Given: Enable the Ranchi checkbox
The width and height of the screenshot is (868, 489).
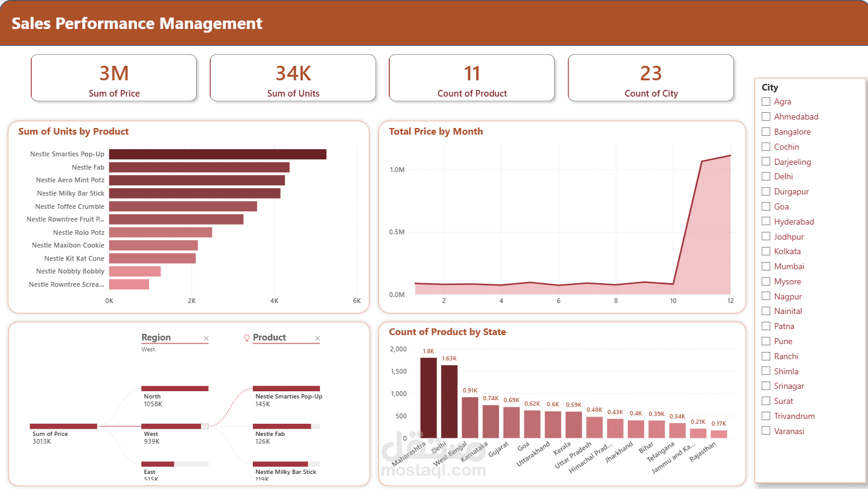Looking at the screenshot, I should (x=766, y=356).
